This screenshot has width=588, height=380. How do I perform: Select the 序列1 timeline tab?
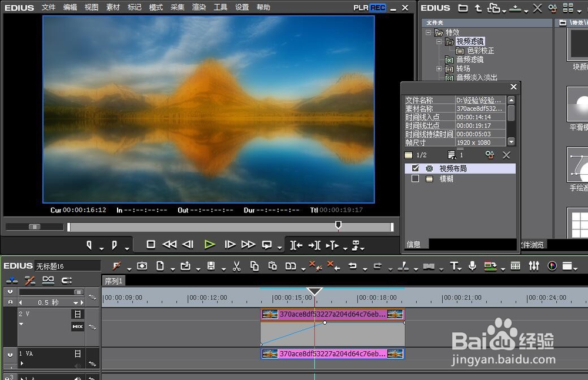(113, 281)
